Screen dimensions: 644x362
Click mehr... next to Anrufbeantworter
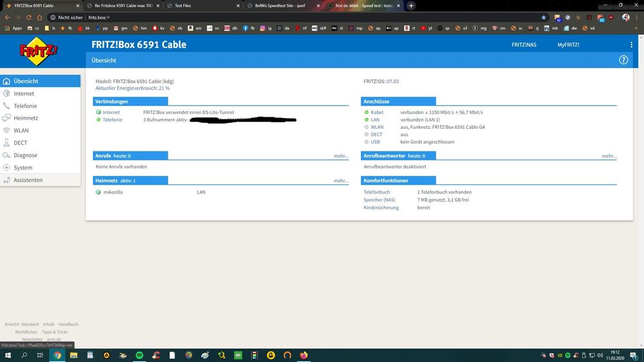(609, 156)
